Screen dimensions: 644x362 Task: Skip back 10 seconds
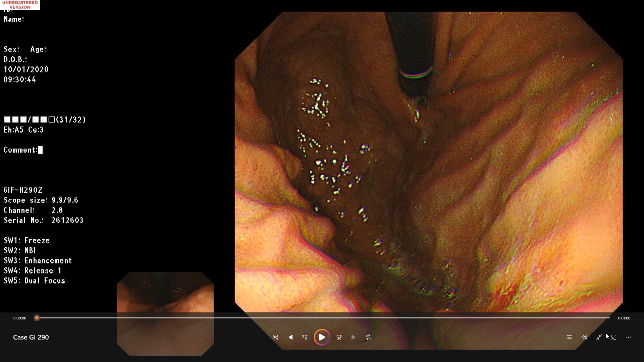(x=305, y=337)
